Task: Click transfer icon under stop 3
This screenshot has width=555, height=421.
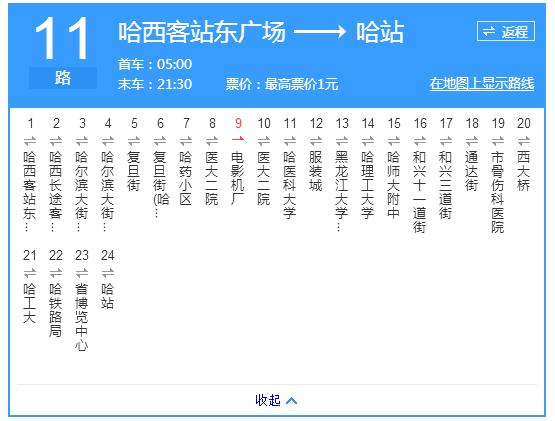Action: coord(82,141)
